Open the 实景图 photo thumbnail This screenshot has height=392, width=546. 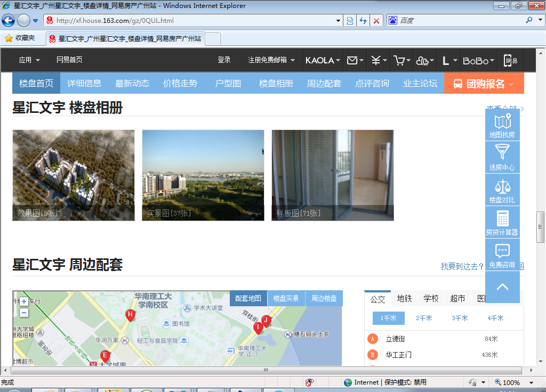(x=203, y=175)
